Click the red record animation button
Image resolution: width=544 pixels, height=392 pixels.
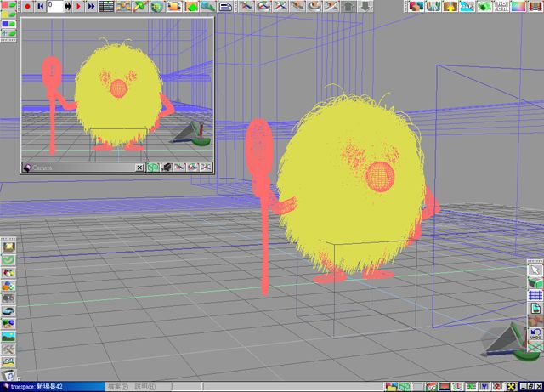tap(27, 6)
